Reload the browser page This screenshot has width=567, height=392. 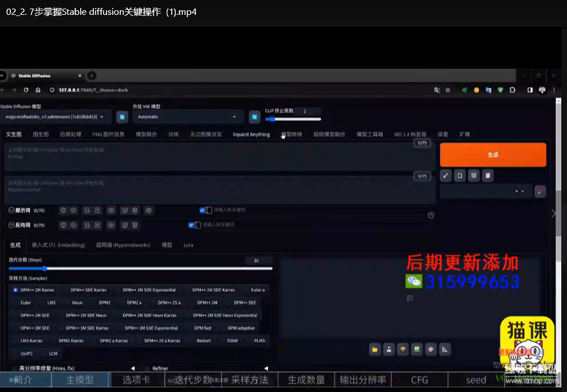click(26, 90)
